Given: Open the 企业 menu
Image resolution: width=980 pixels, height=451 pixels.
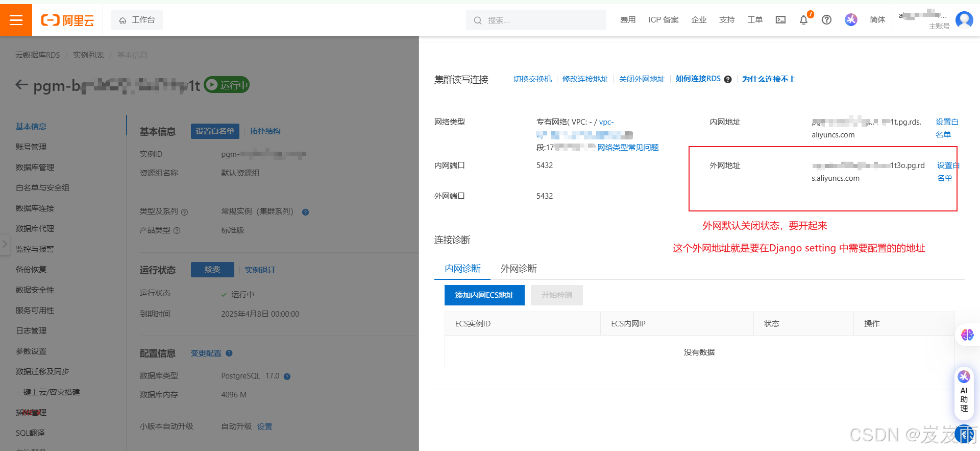Looking at the screenshot, I should [699, 20].
